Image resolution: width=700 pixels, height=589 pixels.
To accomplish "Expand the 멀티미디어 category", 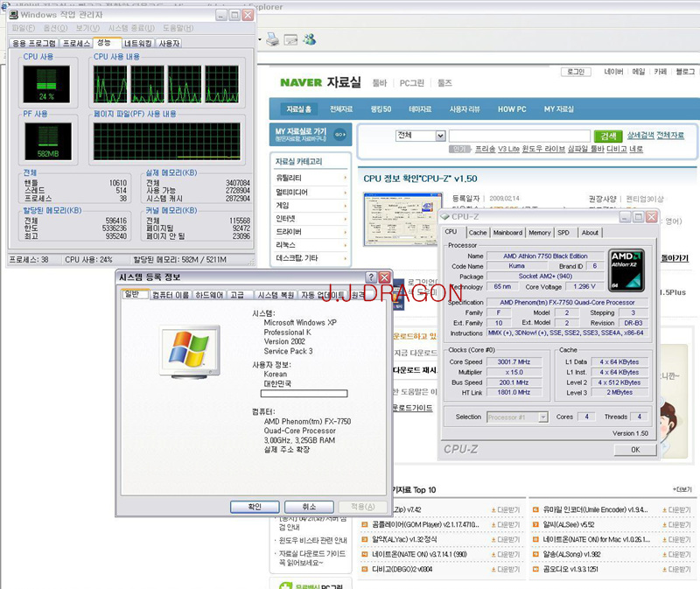I will click(x=346, y=193).
